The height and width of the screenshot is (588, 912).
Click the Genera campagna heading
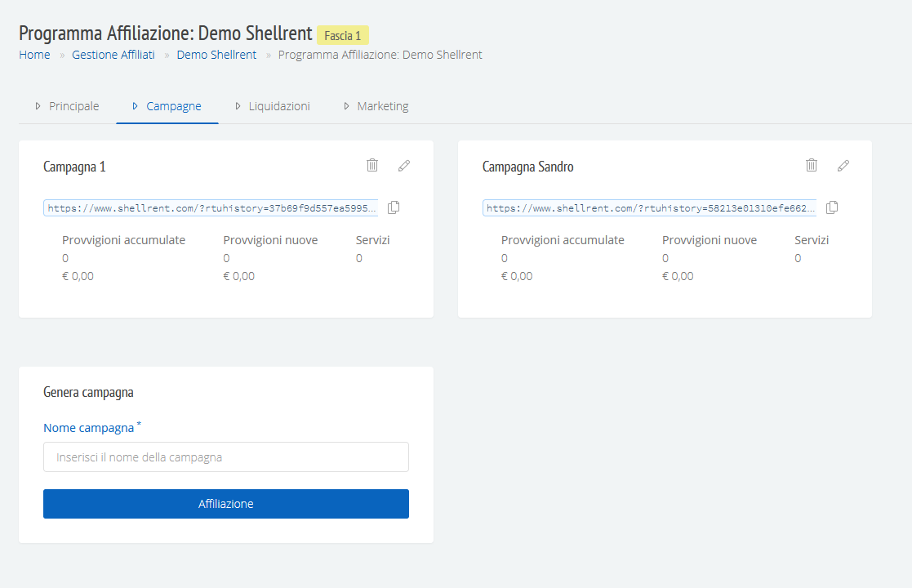88,393
